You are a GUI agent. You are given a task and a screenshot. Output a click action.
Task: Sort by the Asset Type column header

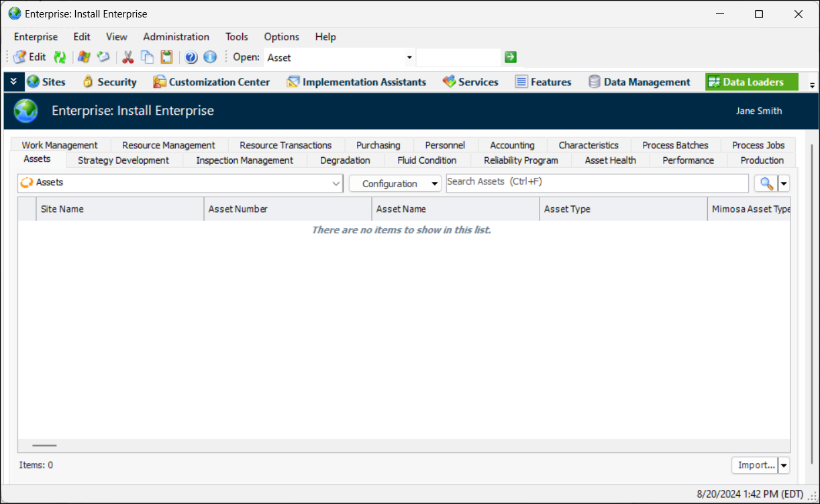[623, 209]
